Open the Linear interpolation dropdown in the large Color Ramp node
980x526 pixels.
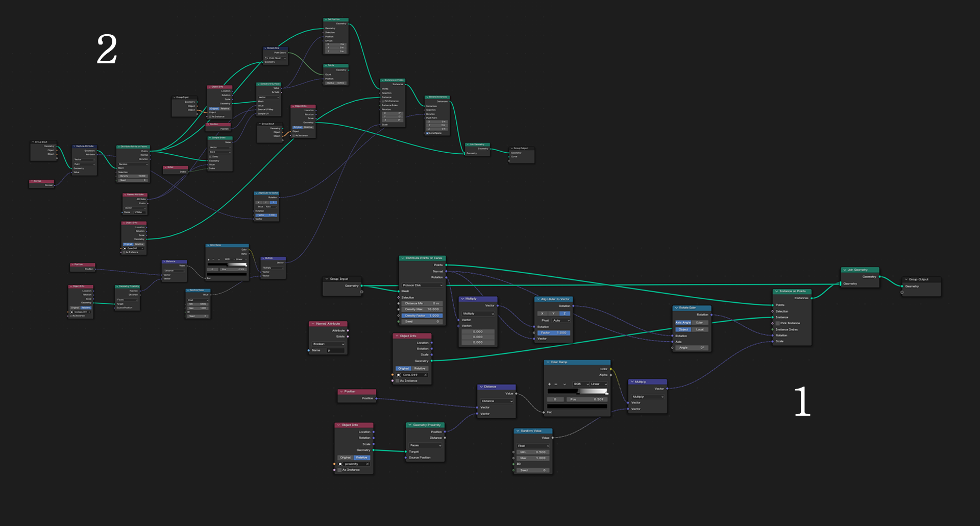tap(599, 384)
